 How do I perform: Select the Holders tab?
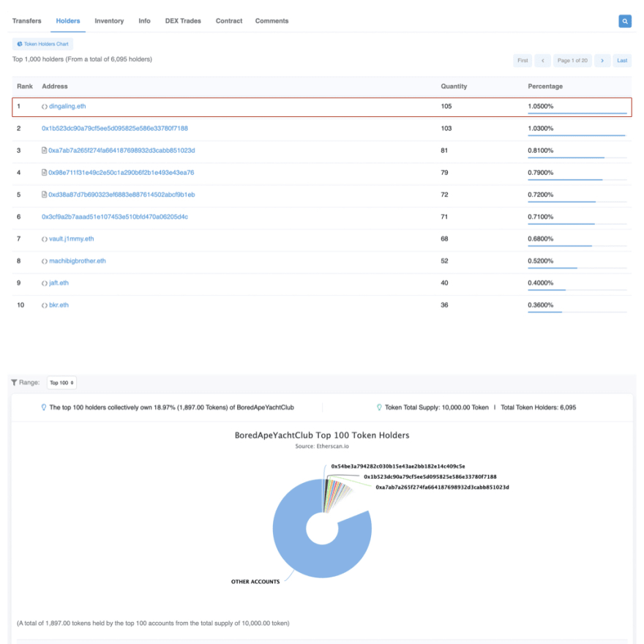68,21
